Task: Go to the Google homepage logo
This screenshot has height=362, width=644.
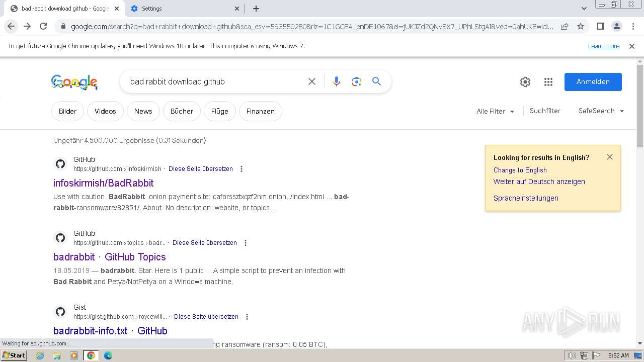Action: 74,82
